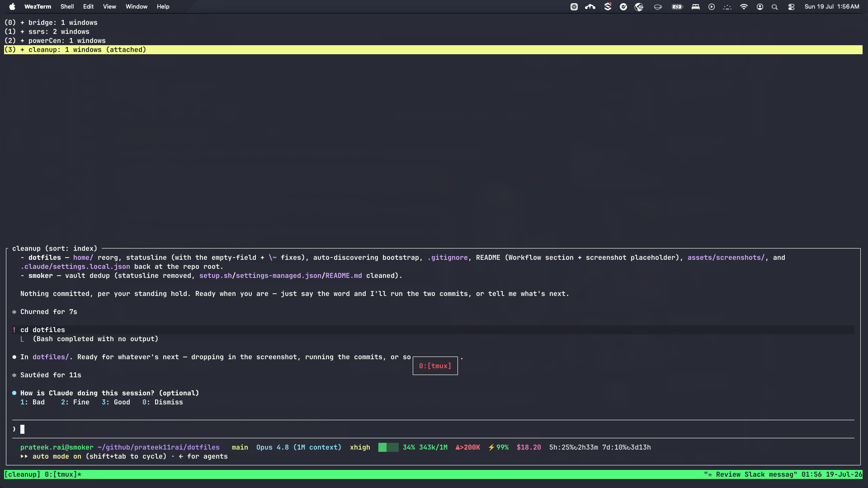Open the View menu

point(109,6)
